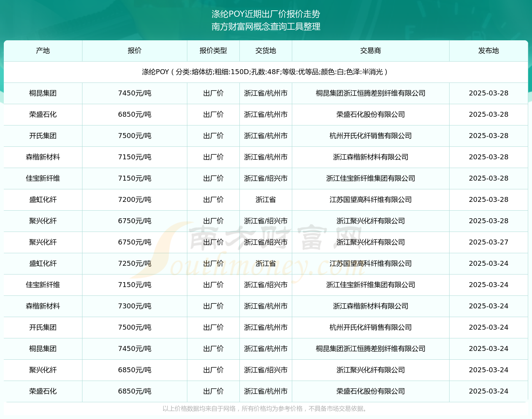Click the 发布地 column header
This screenshot has height=419, width=532.
(488, 51)
